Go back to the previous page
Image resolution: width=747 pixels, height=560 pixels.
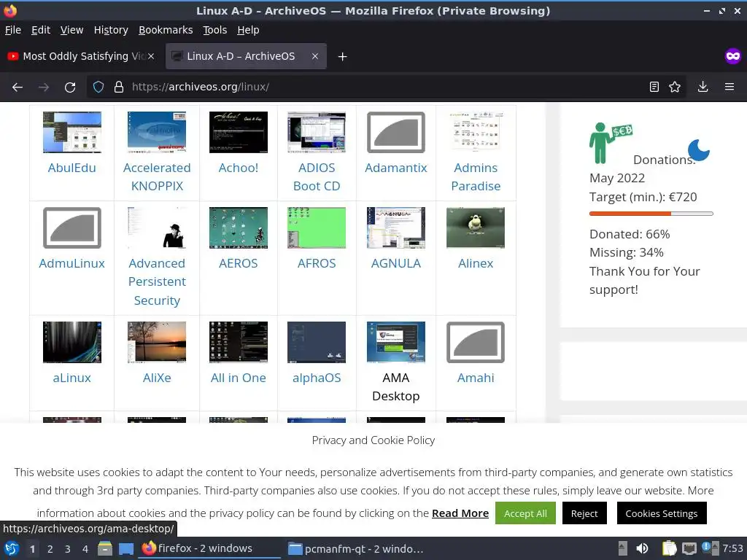18,87
